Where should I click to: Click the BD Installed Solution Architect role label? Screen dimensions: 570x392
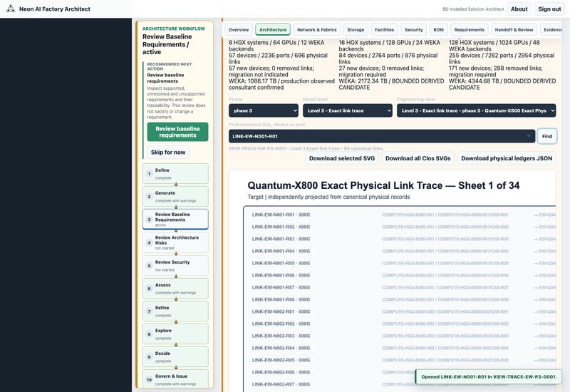pos(473,9)
